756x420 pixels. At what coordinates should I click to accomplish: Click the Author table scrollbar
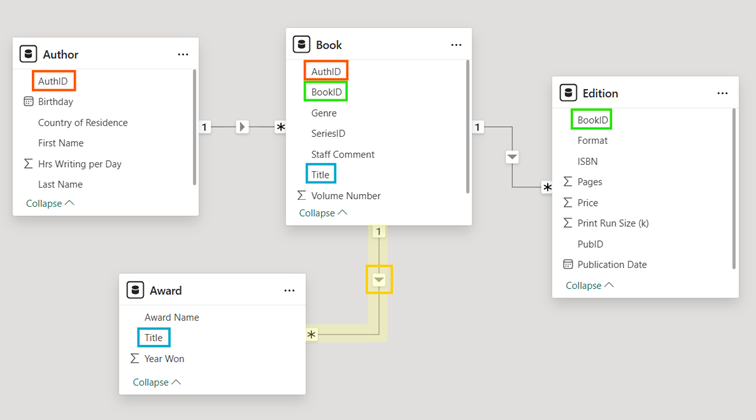point(194,127)
